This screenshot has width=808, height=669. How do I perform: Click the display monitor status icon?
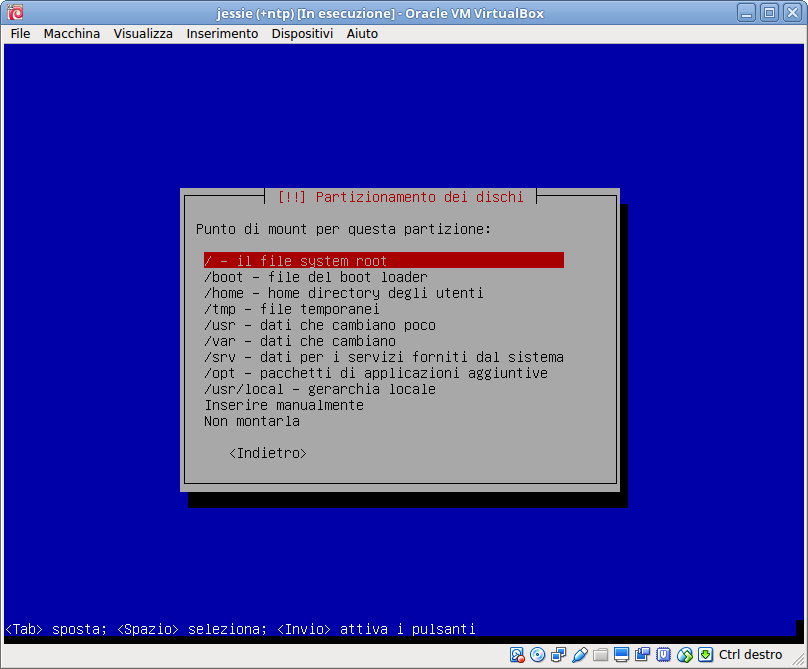(621, 655)
